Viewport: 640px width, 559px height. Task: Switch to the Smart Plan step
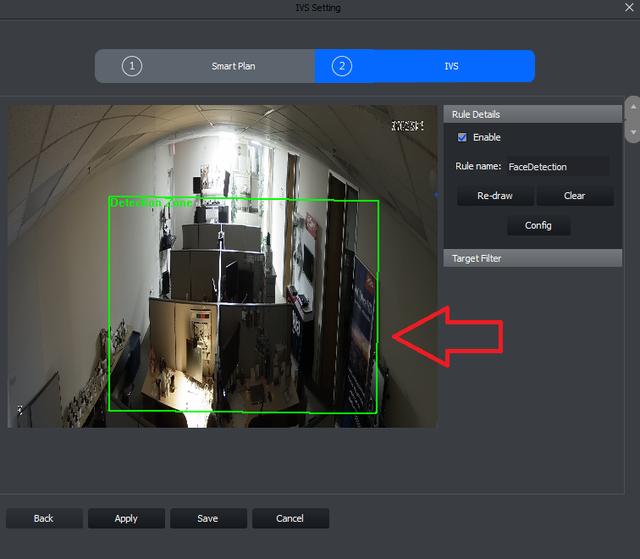pyautogui.click(x=233, y=67)
